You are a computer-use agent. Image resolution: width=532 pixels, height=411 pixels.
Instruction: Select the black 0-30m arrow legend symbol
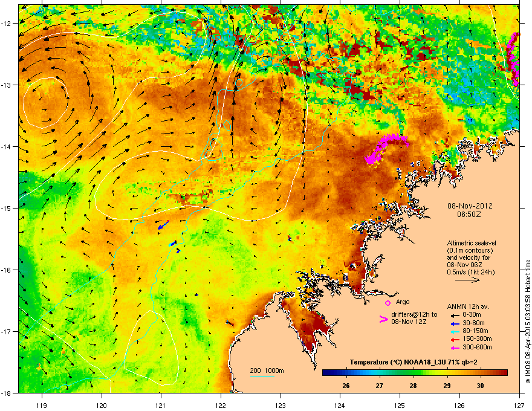pyautogui.click(x=455, y=315)
